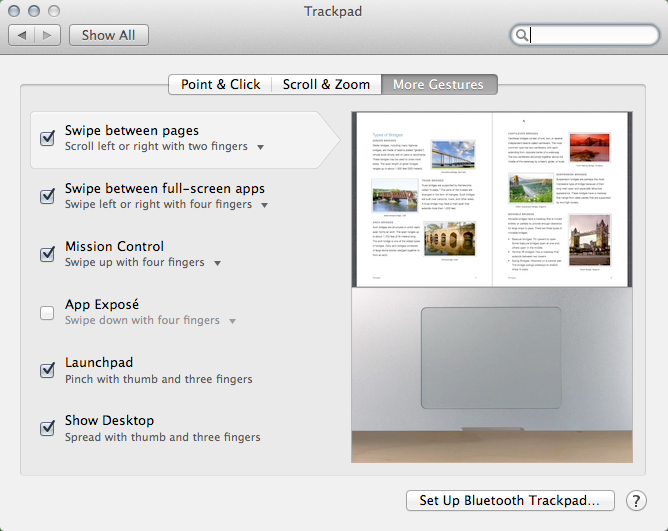Open the help question mark button
This screenshot has height=531, width=668.
click(x=636, y=501)
